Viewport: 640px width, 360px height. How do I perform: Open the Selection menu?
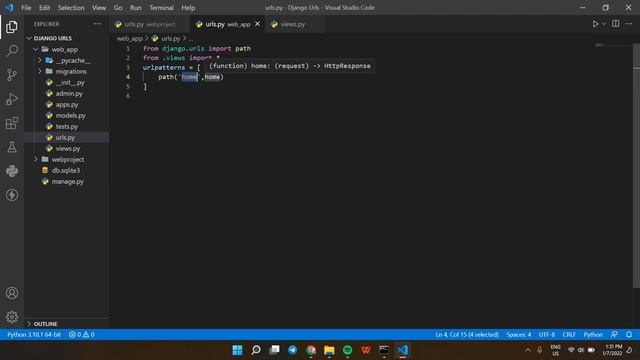pyautogui.click(x=71, y=7)
